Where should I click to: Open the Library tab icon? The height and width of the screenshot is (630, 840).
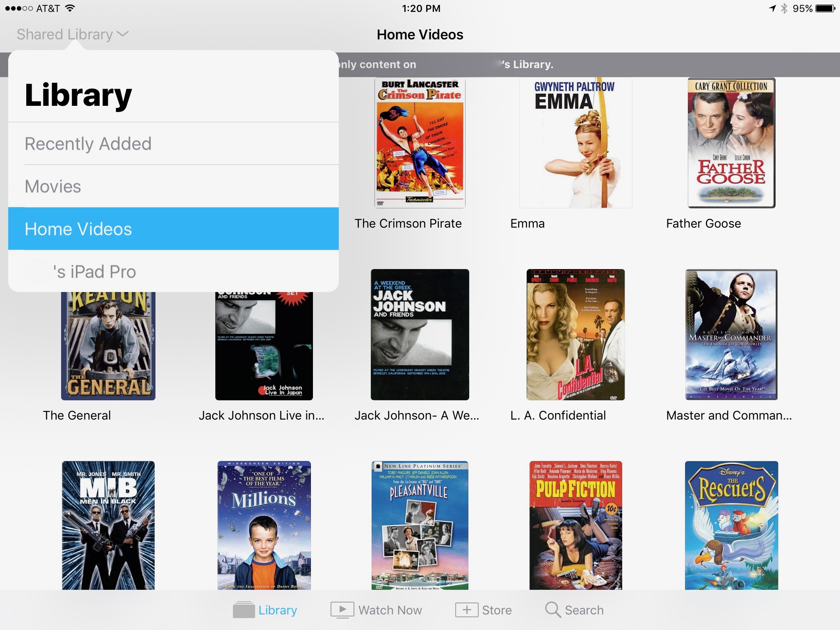[244, 609]
